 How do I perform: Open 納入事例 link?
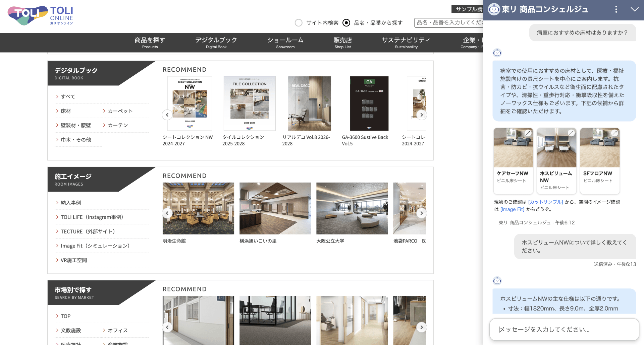(x=71, y=203)
